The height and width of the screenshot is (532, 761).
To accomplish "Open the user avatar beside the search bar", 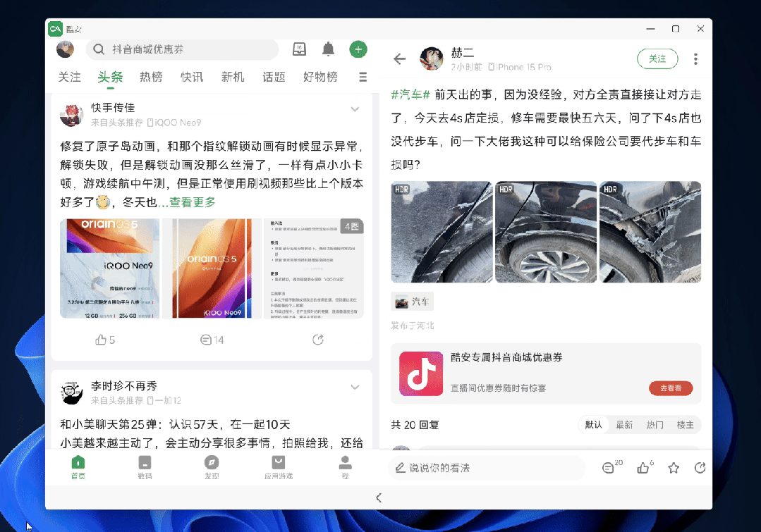I will pyautogui.click(x=65, y=49).
